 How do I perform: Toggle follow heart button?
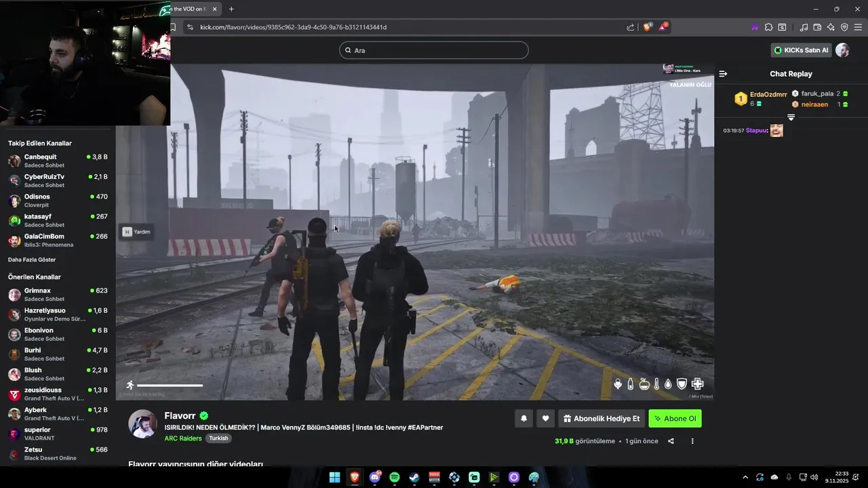(x=545, y=419)
